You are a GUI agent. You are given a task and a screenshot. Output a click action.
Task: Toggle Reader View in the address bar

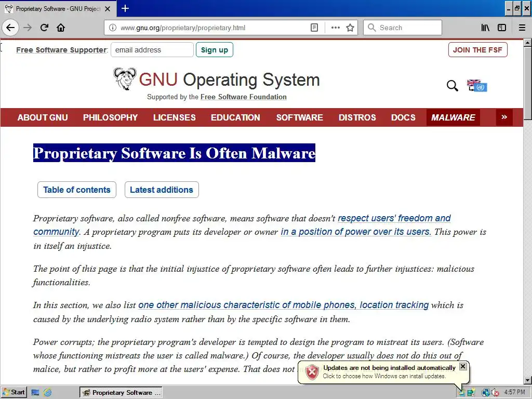point(314,28)
